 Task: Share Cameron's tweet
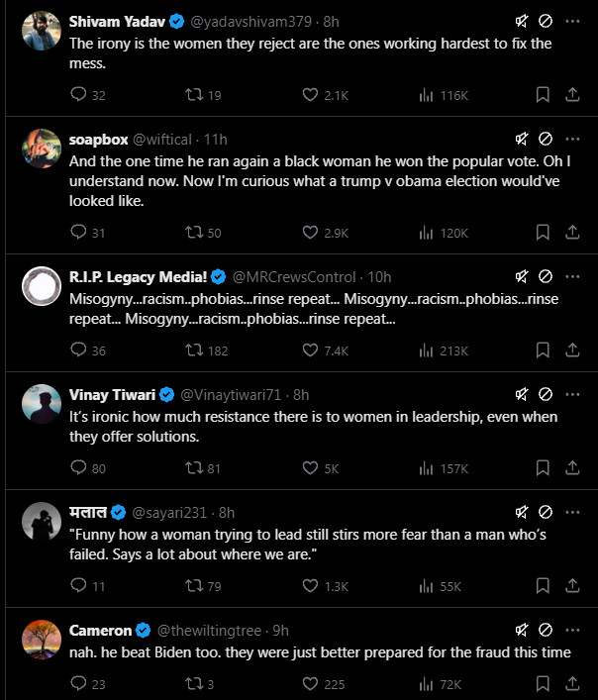coord(572,683)
